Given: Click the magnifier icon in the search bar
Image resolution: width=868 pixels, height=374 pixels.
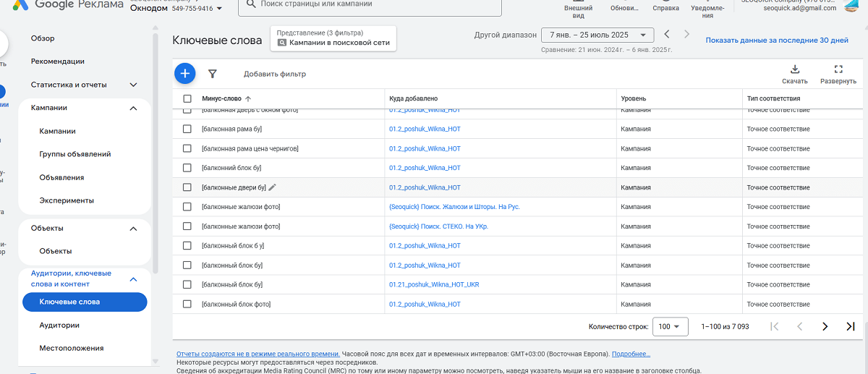Looking at the screenshot, I should pyautogui.click(x=250, y=4).
